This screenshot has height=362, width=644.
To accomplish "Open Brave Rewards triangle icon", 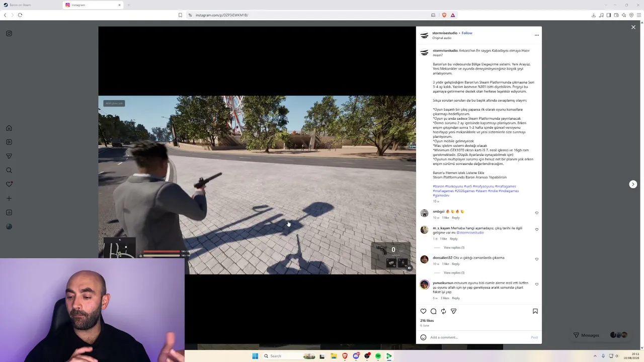I will pyautogui.click(x=453, y=15).
